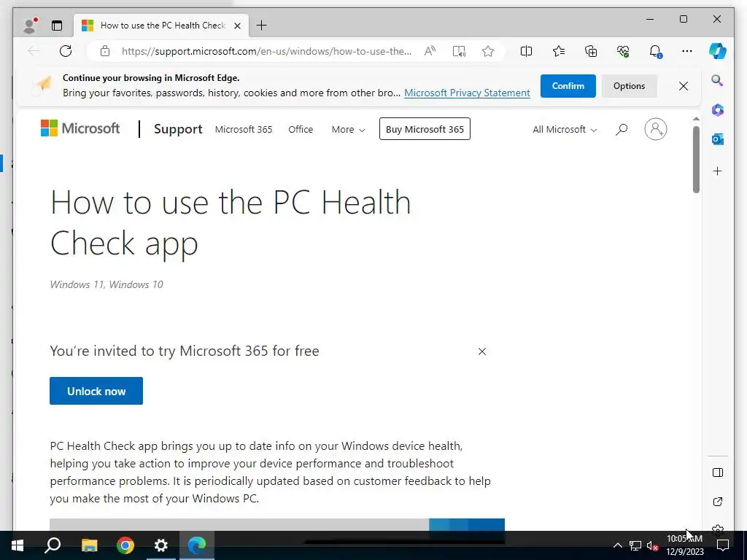Open the tab actions menu icon
This screenshot has width=747, height=560.
[57, 26]
